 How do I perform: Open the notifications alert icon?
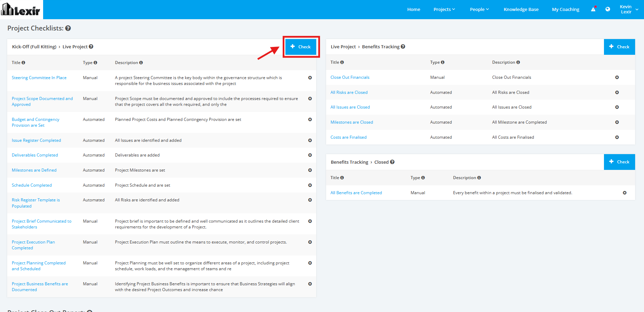click(x=593, y=9)
